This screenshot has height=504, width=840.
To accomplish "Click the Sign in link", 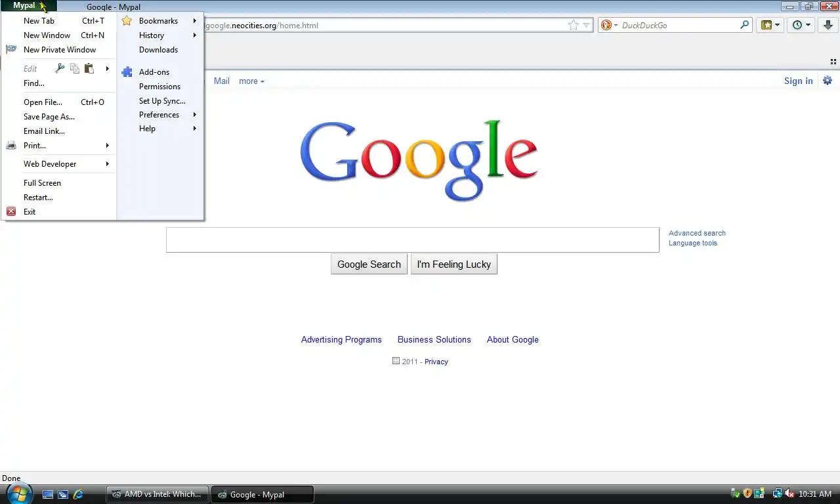I will point(798,81).
